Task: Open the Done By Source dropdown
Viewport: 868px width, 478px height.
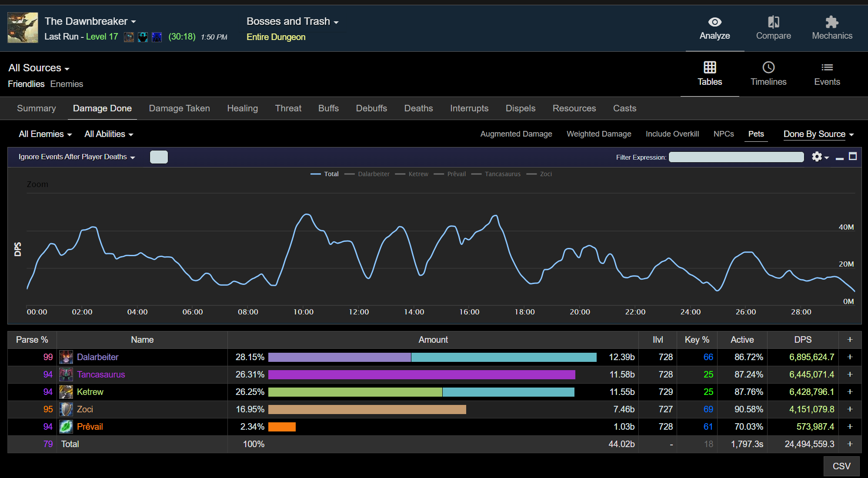Action: 818,134
